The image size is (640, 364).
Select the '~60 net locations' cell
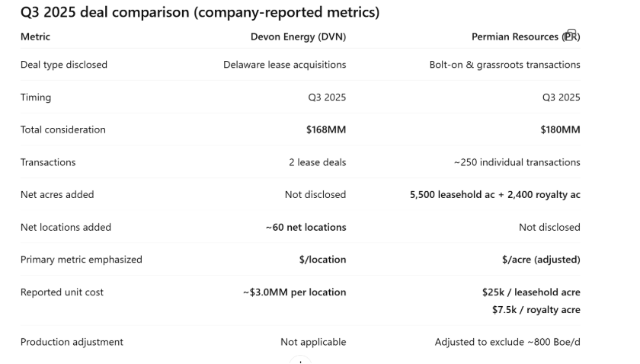[306, 227]
